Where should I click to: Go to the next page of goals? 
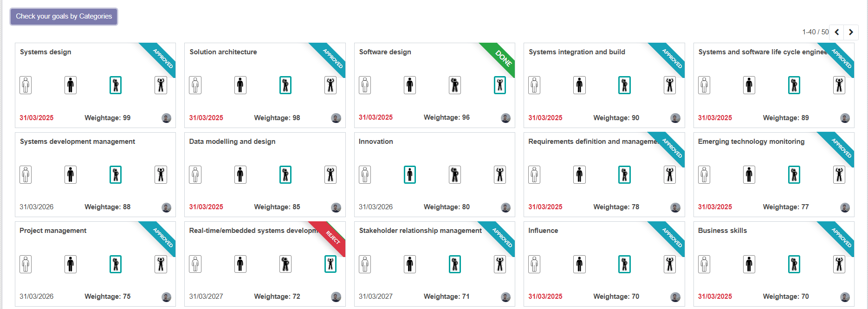click(851, 32)
